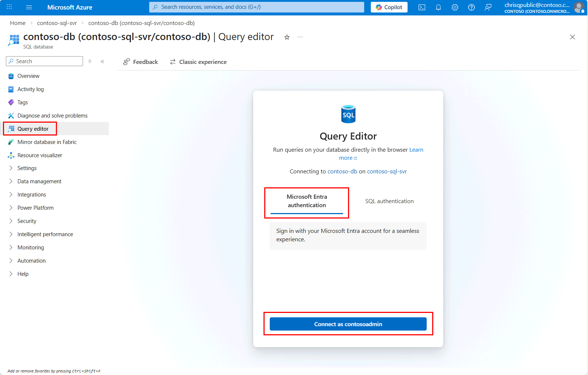Click the Feedback icon in the toolbar
Viewport: 588px width, 375px height.
(x=126, y=62)
